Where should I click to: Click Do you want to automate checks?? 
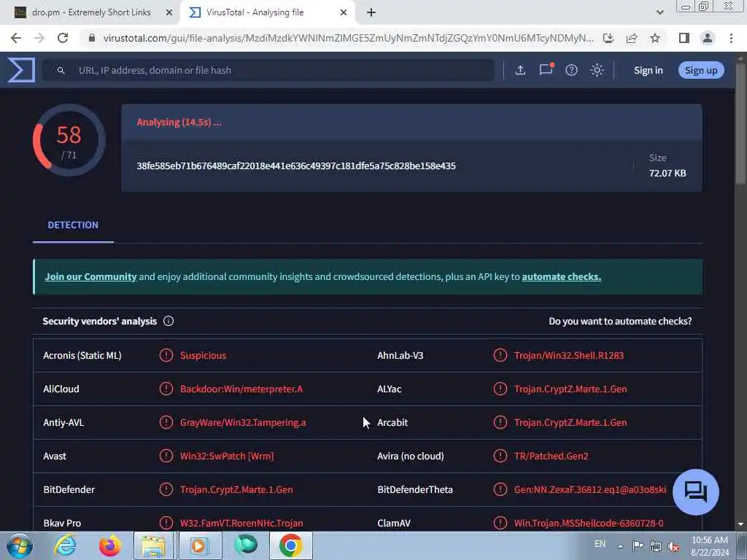pos(620,322)
